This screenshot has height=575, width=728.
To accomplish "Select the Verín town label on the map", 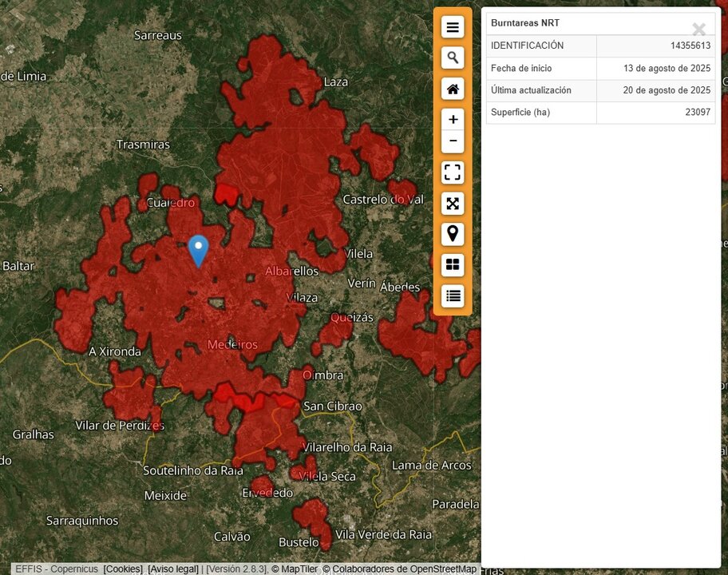I will point(362,283).
